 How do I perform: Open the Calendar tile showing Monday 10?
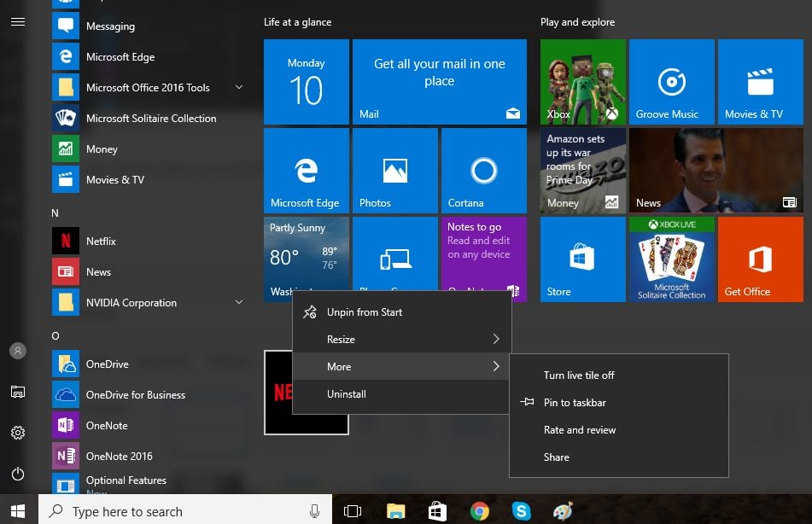point(306,82)
